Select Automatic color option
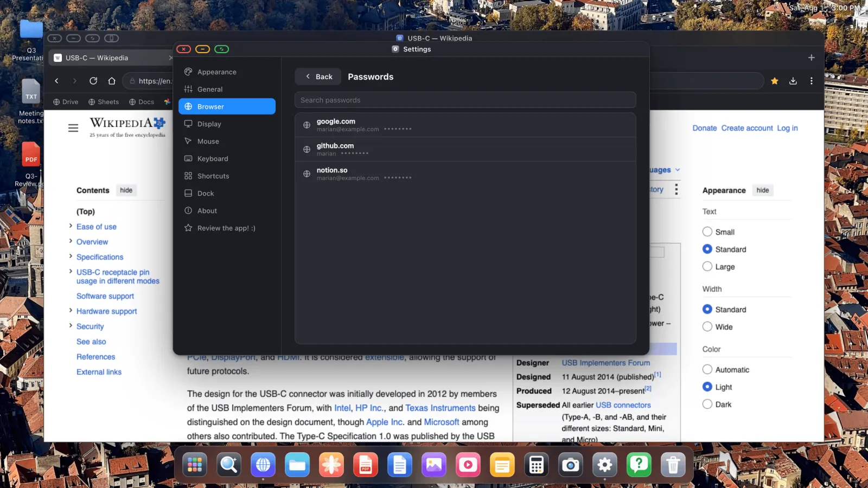Image resolution: width=868 pixels, height=488 pixels. click(707, 369)
